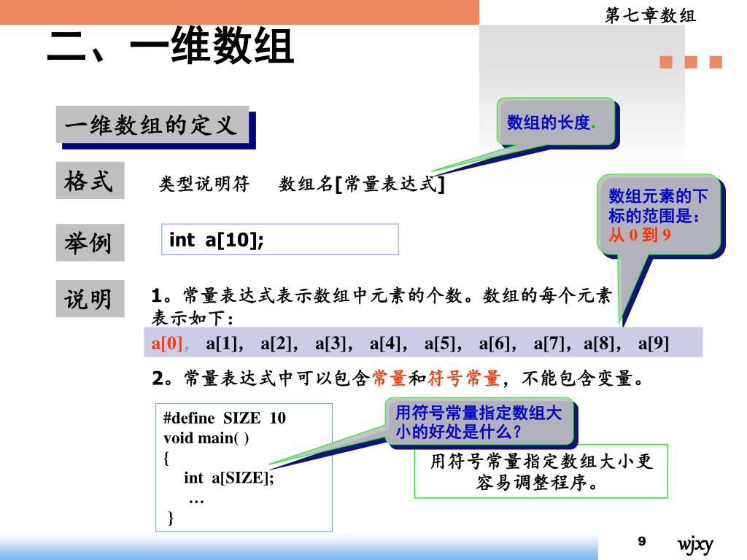Click the line 表示如下:
Screen dimensions: 747x560
[x=193, y=318]
